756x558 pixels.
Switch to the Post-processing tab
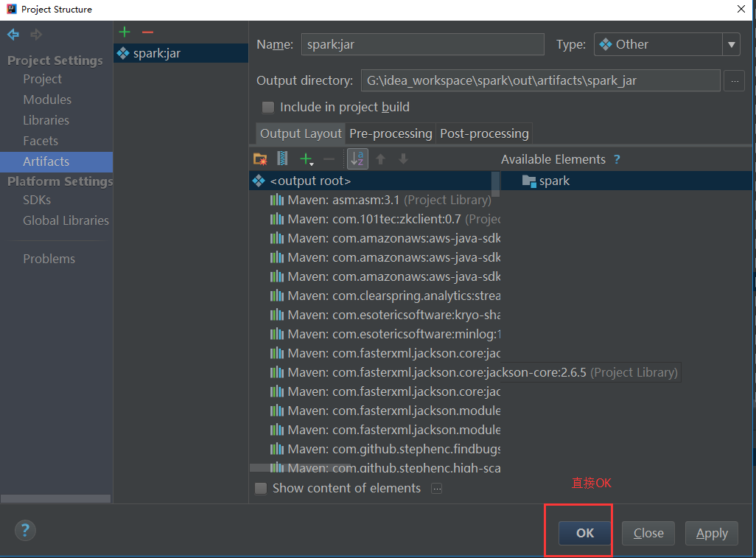(x=484, y=133)
